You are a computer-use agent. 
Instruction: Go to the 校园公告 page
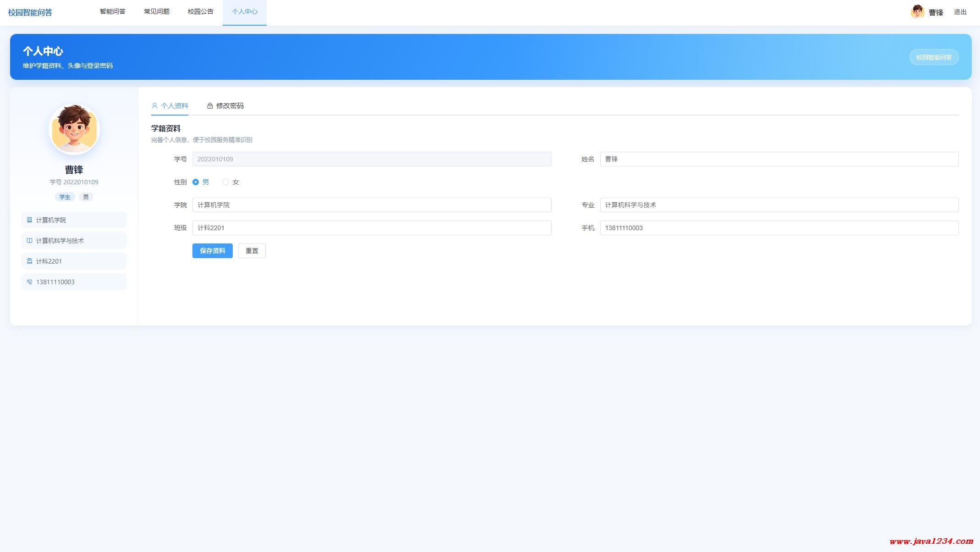tap(201, 12)
